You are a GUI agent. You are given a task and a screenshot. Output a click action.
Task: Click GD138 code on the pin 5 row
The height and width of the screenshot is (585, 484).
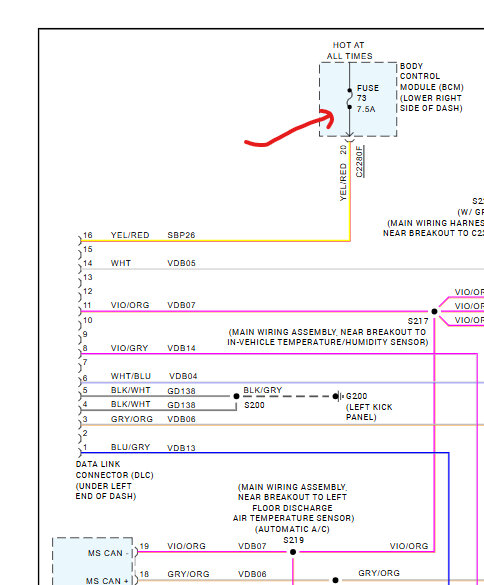tap(181, 391)
